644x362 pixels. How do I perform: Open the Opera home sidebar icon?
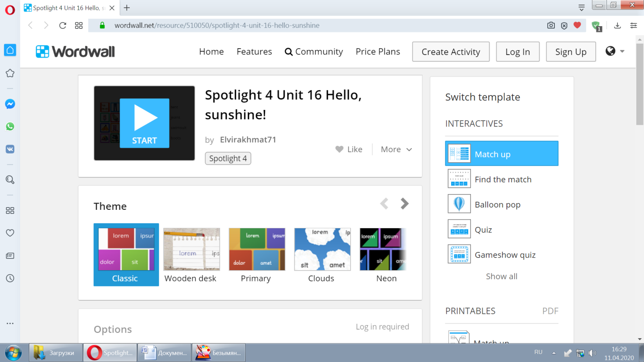click(x=10, y=50)
